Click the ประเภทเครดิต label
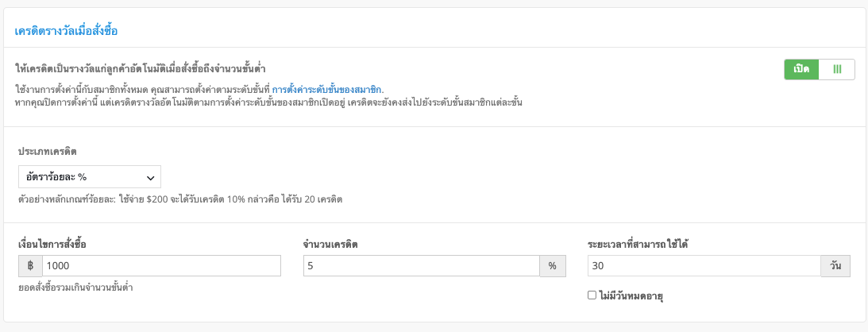868x332 pixels. pyautogui.click(x=48, y=151)
